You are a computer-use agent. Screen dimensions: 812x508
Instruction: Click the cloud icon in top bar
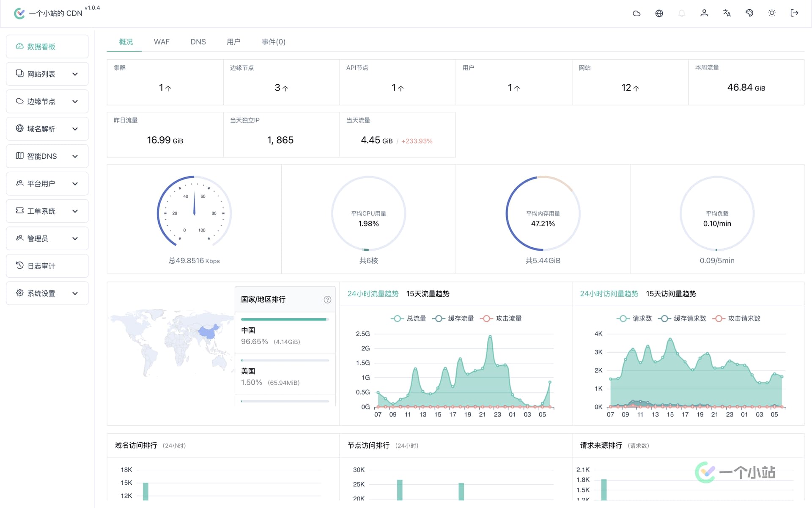[636, 13]
